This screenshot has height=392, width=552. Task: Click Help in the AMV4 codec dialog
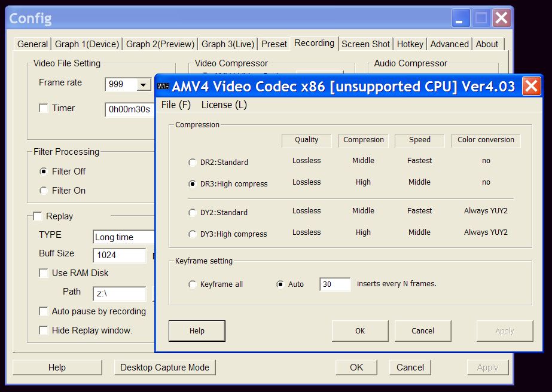197,331
